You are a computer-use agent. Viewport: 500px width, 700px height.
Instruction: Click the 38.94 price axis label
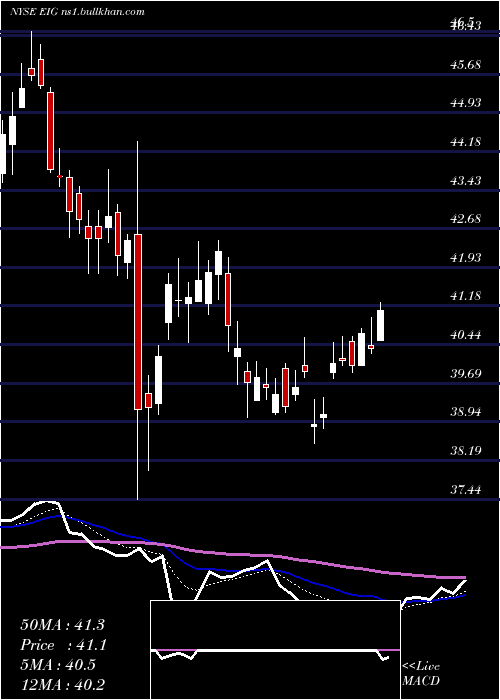(x=466, y=412)
